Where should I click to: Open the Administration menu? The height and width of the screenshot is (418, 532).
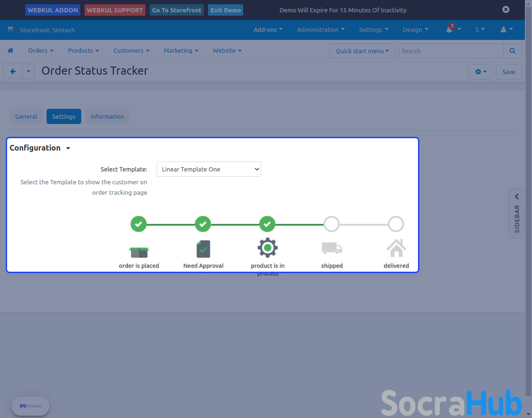pyautogui.click(x=321, y=30)
